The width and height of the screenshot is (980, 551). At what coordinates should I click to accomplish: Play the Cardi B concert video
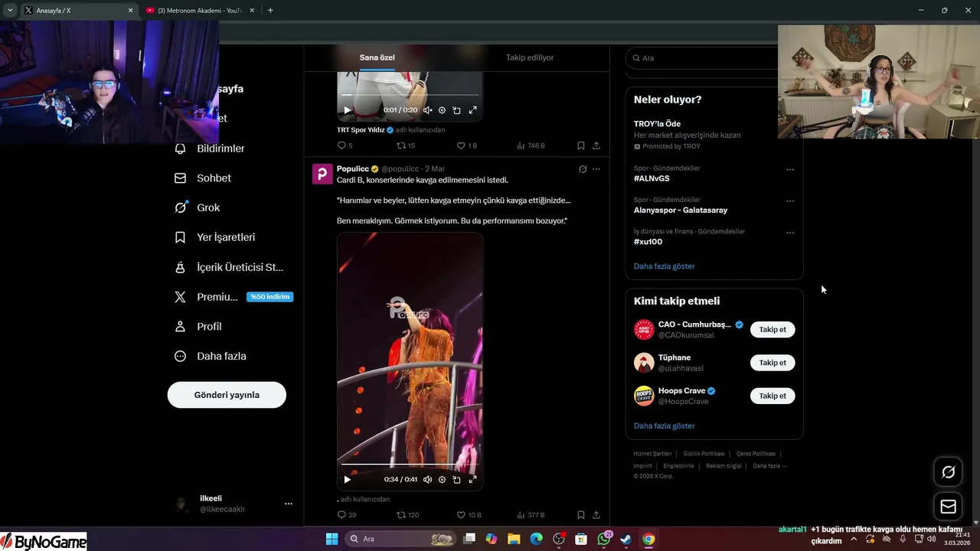tap(347, 480)
